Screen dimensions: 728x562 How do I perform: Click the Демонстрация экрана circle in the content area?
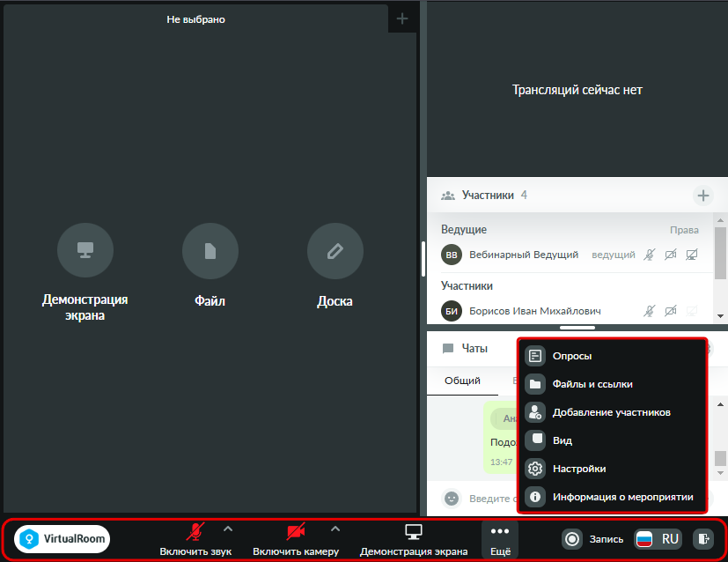click(85, 250)
